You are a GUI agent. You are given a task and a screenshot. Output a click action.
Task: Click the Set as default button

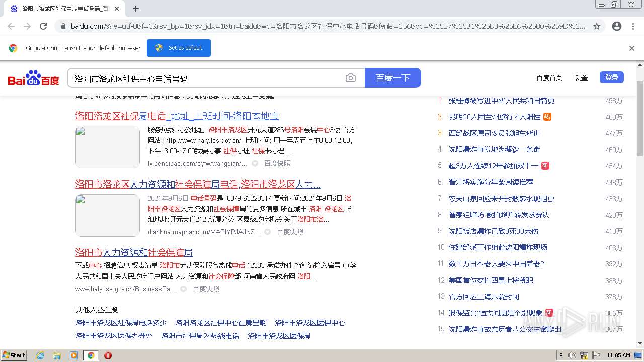click(179, 48)
